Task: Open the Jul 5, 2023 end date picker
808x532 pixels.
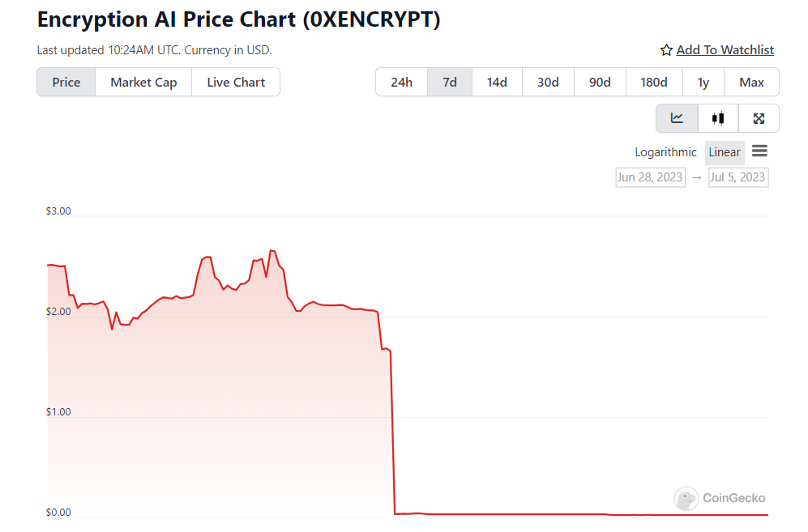Action: (737, 177)
